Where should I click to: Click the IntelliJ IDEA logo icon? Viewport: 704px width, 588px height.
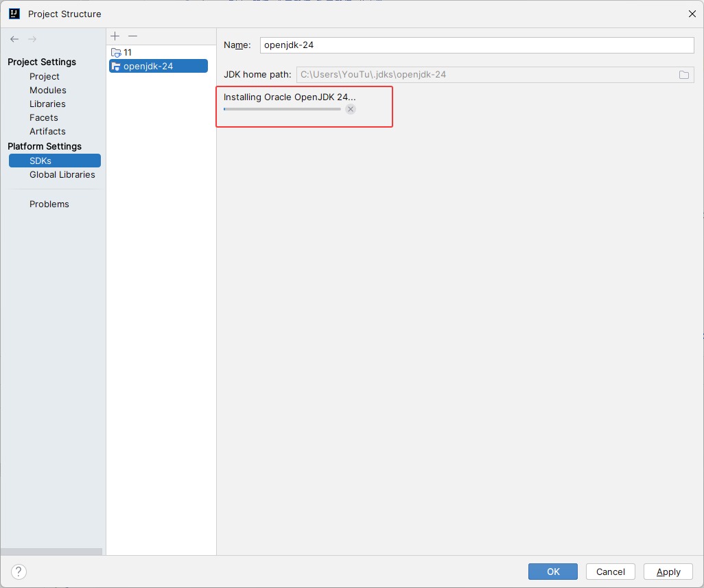(14, 14)
